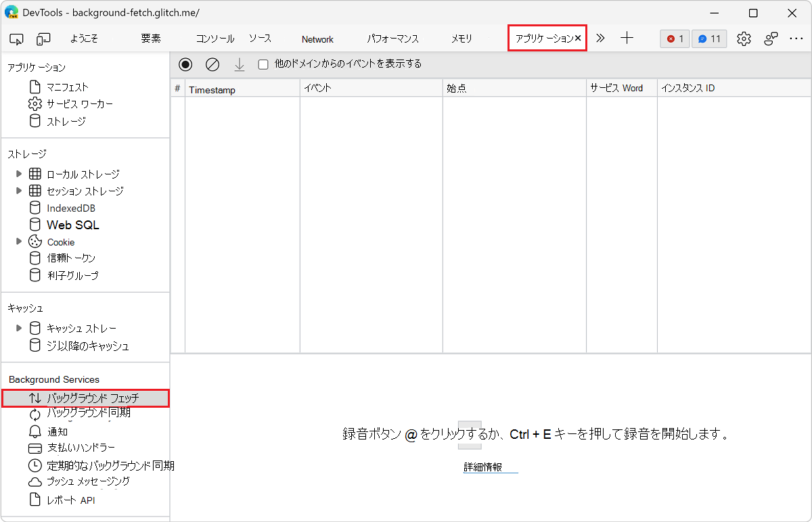Click the save events download icon
This screenshot has width=812, height=522.
point(239,64)
